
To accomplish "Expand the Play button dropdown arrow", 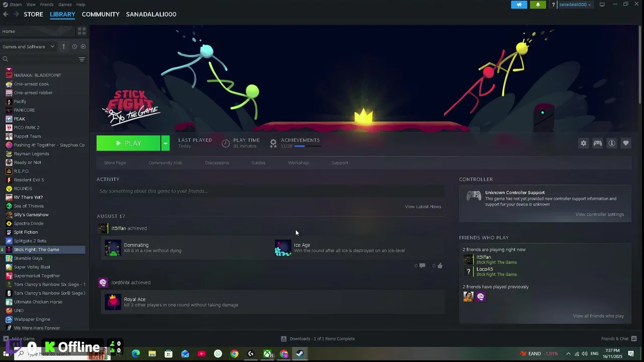I will 165,143.
